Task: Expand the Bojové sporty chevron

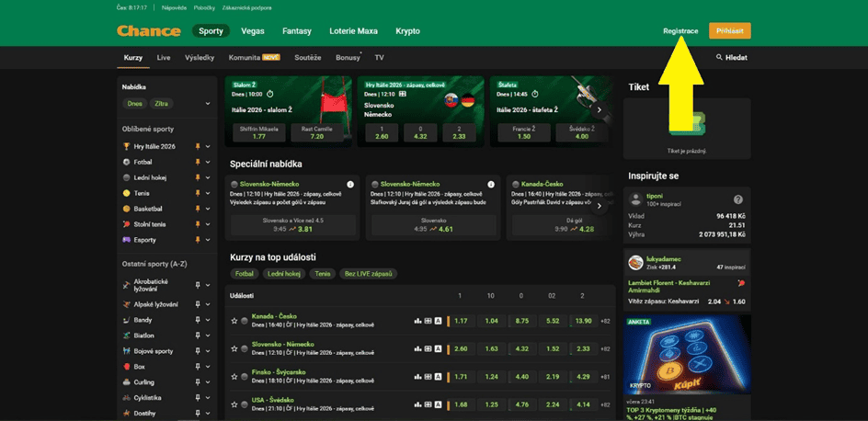Action: coord(208,351)
